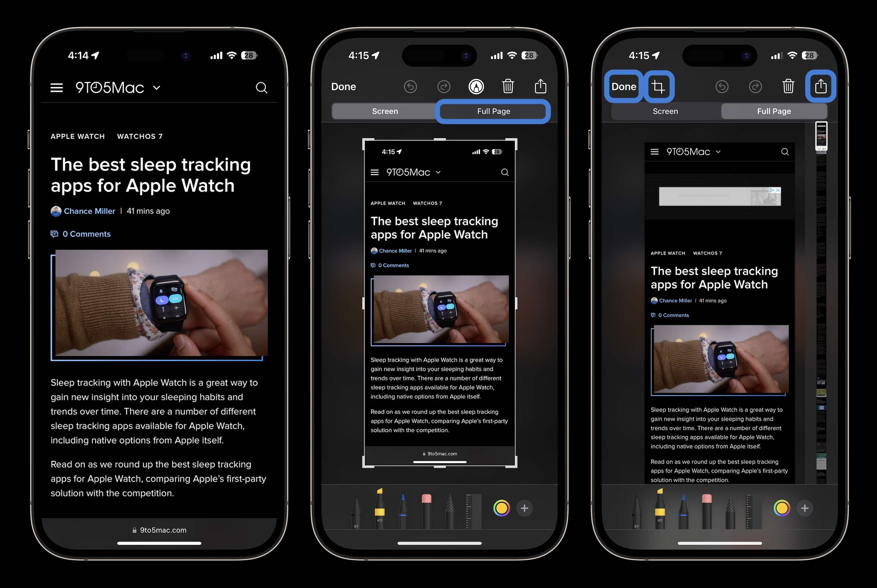Screen dimensions: 877x588
Task: Switch to Screen screenshot tab
Action: click(x=385, y=110)
